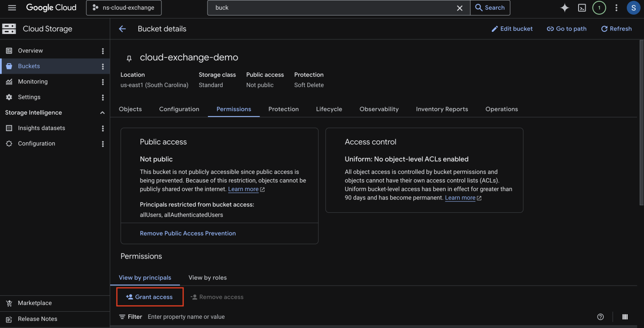644x328 pixels.
Task: Open Overview options three-dot menu
Action: (103, 51)
